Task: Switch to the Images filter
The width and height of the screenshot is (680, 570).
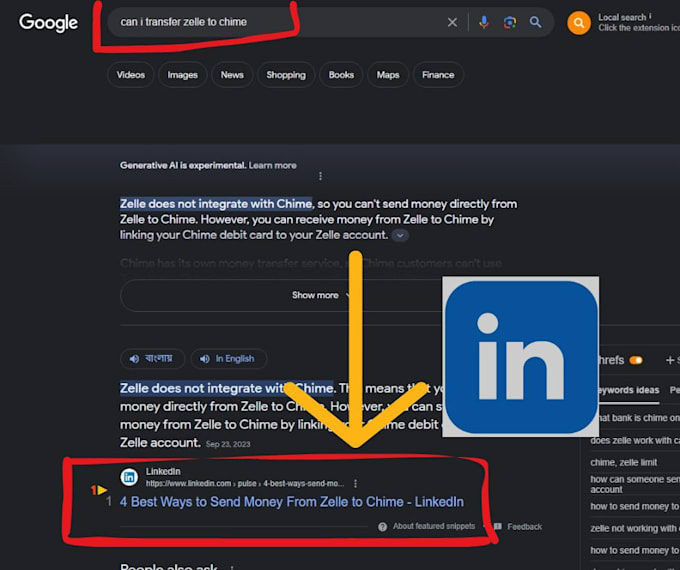Action: pos(183,75)
